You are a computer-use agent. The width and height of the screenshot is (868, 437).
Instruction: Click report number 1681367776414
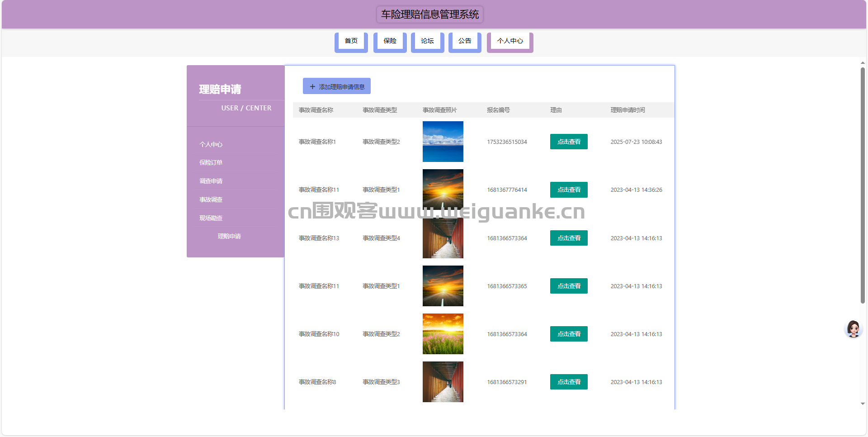point(507,190)
